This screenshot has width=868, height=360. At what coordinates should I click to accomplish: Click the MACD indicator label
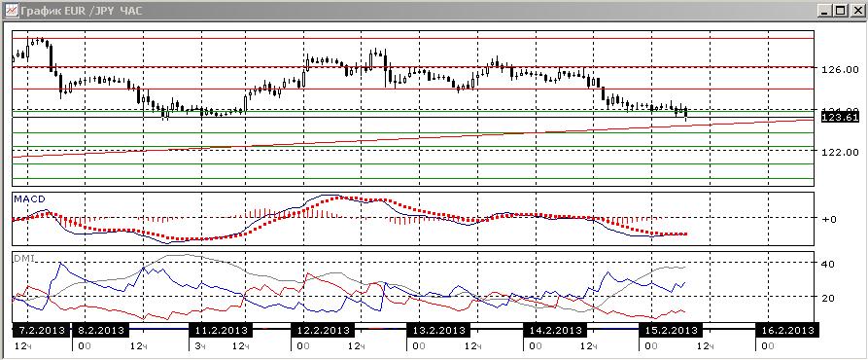pos(29,198)
